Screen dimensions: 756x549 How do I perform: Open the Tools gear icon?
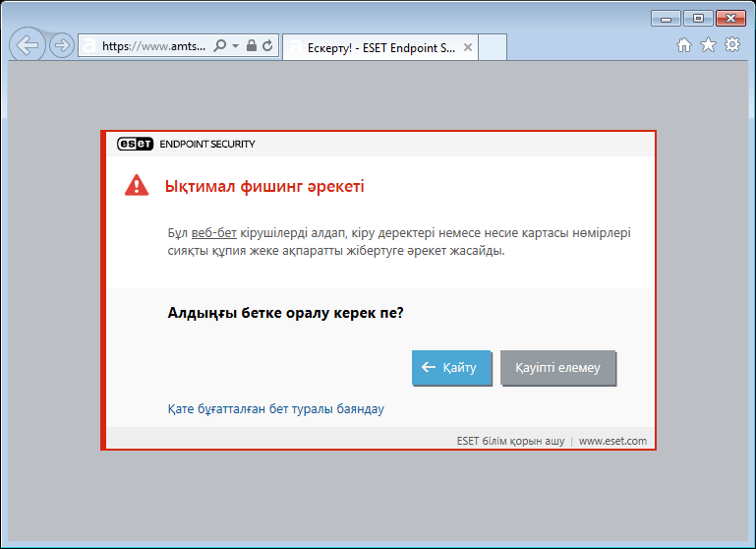coord(732,44)
